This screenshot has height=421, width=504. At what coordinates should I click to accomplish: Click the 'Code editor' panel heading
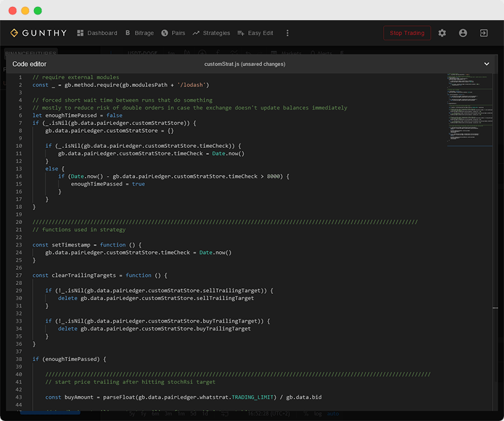29,64
